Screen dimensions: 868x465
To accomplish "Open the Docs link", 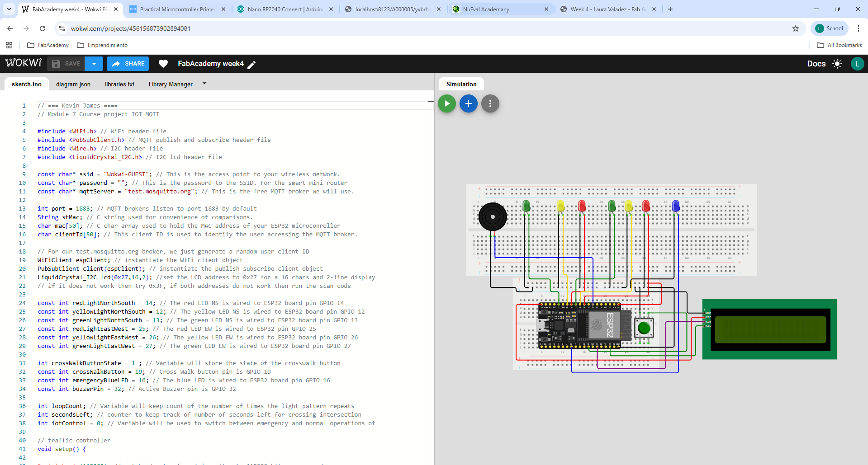I will [x=816, y=64].
